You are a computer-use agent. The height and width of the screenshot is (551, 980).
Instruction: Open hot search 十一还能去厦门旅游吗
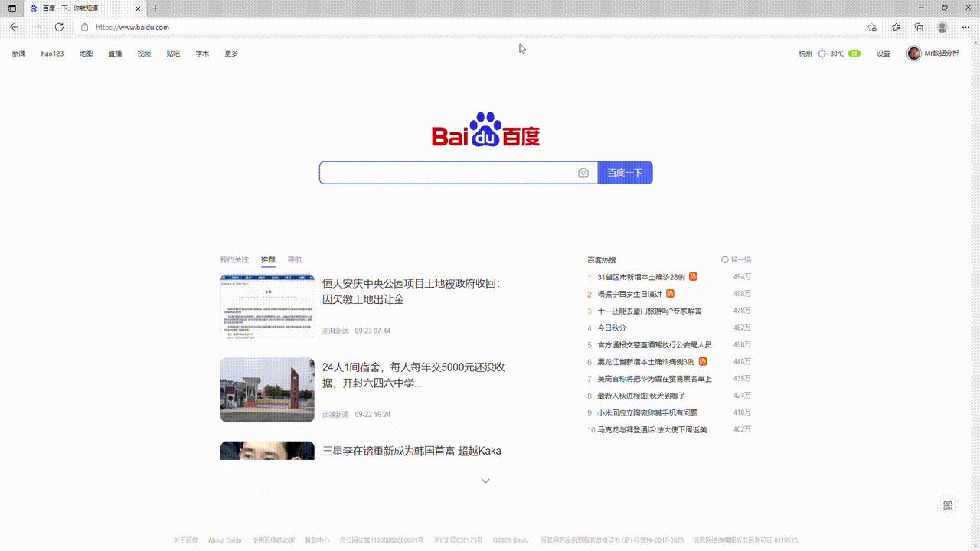pyautogui.click(x=649, y=311)
